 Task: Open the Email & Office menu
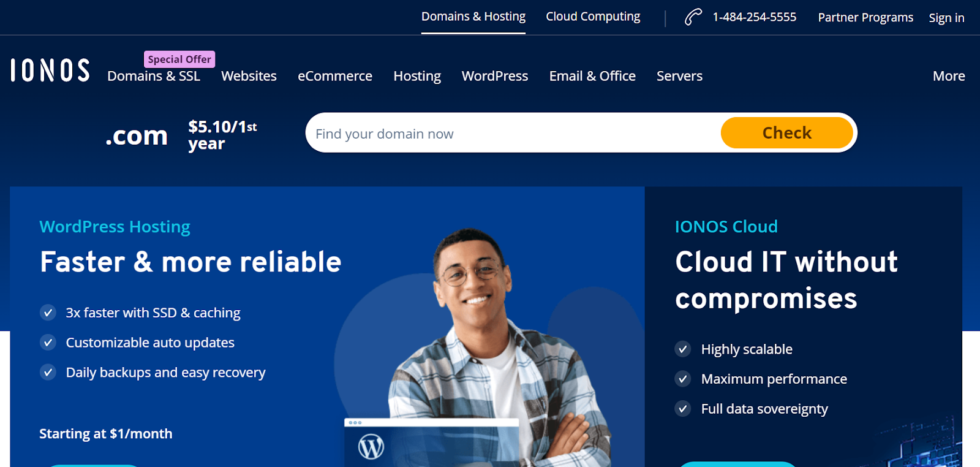592,76
